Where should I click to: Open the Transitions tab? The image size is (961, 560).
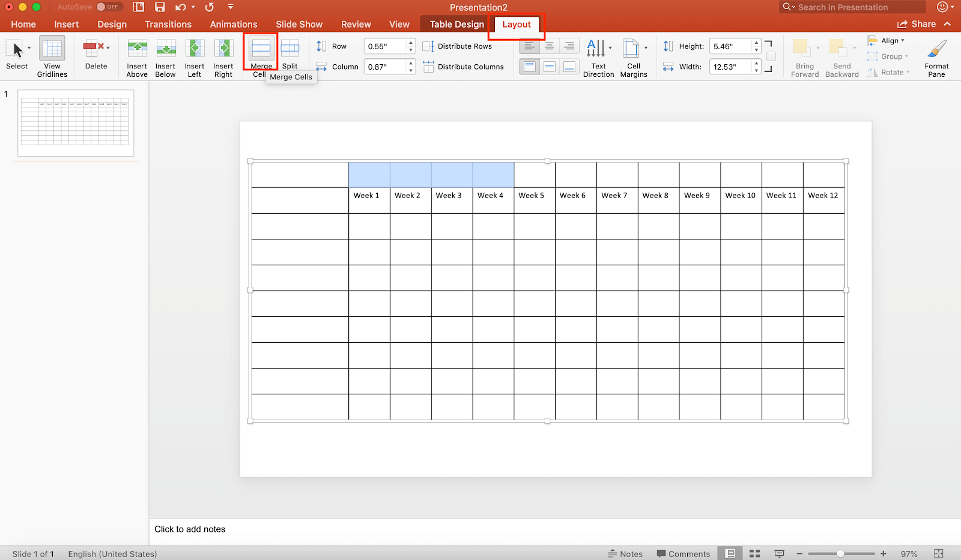click(x=168, y=25)
